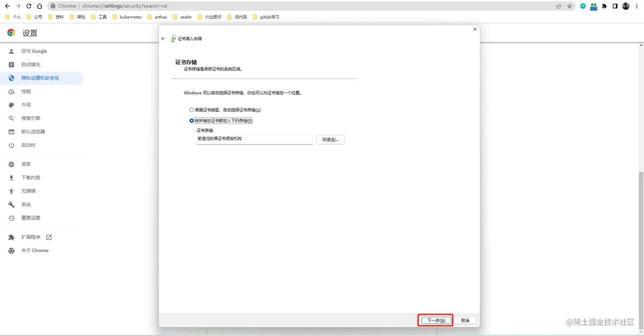Image resolution: width=644 pixels, height=336 pixels.
Task: Open the 低代码 bookmark folder
Action: pos(237,17)
